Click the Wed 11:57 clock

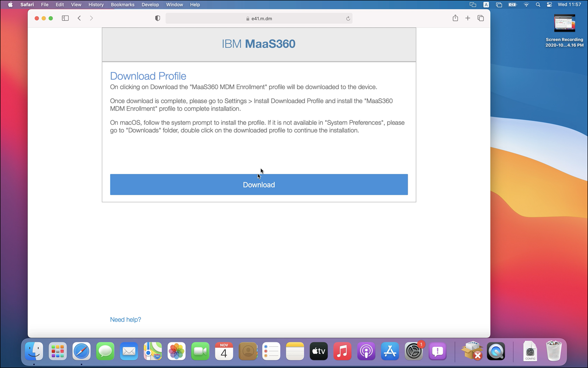[x=569, y=5]
